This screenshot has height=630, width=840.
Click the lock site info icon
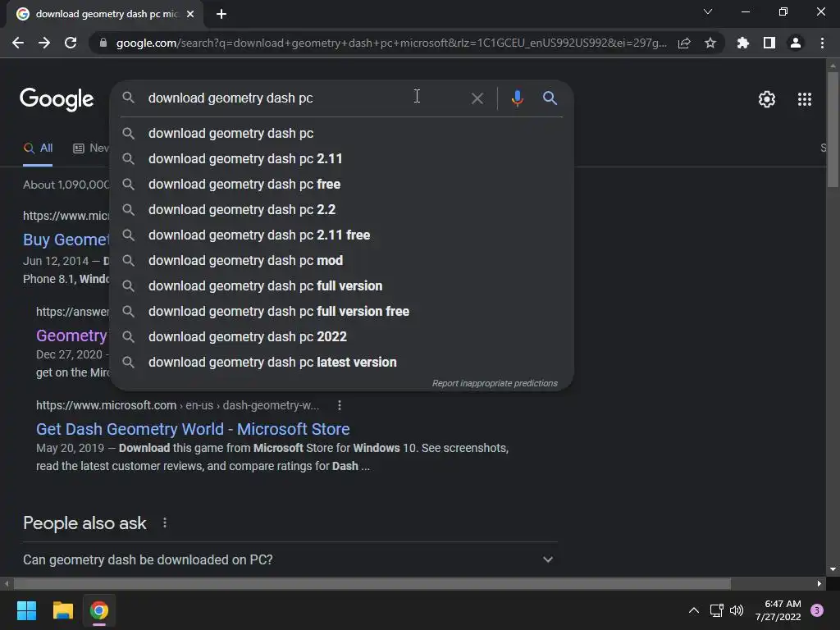[x=103, y=43]
